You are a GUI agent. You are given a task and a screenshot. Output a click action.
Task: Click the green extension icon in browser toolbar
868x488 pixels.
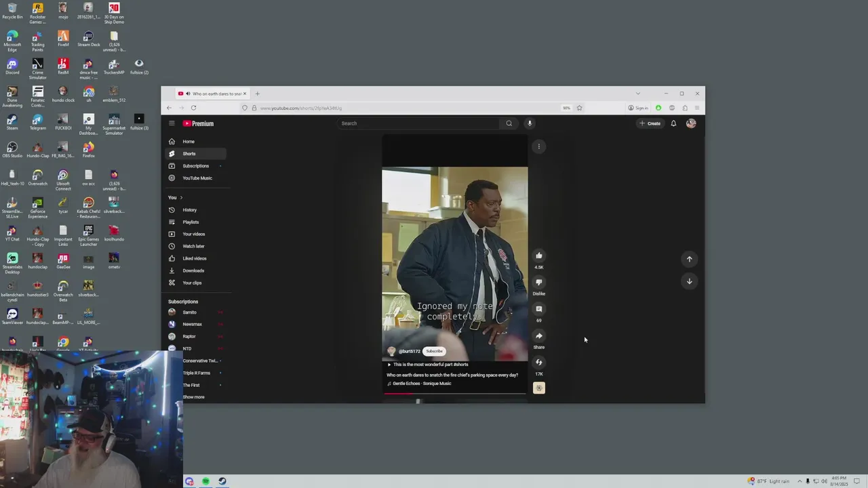point(658,108)
